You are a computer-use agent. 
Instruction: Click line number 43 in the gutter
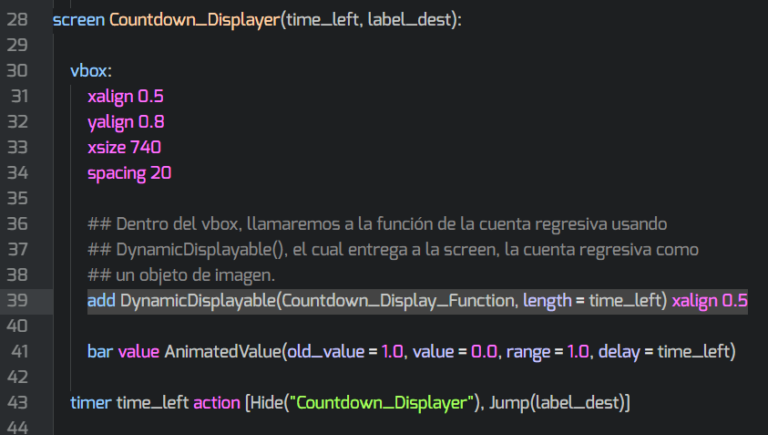[17, 403]
